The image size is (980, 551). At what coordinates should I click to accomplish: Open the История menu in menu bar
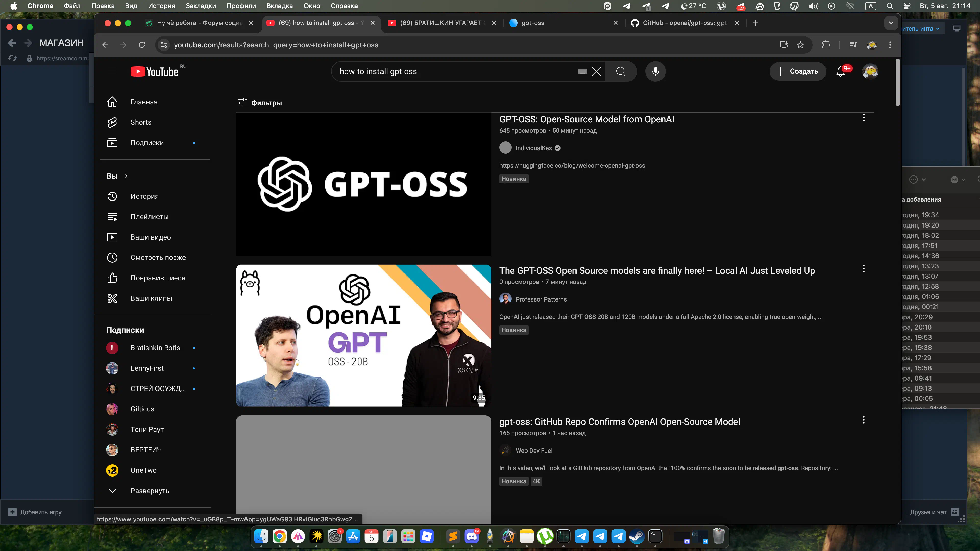(161, 6)
